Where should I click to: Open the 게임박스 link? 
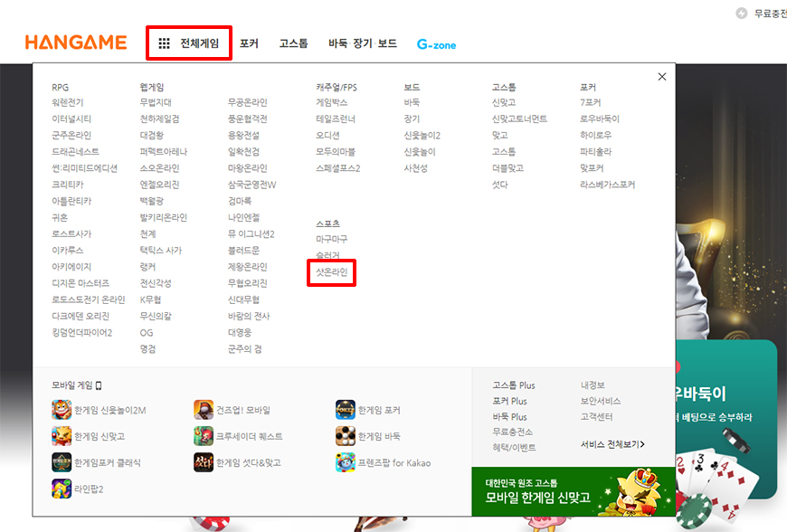click(332, 102)
